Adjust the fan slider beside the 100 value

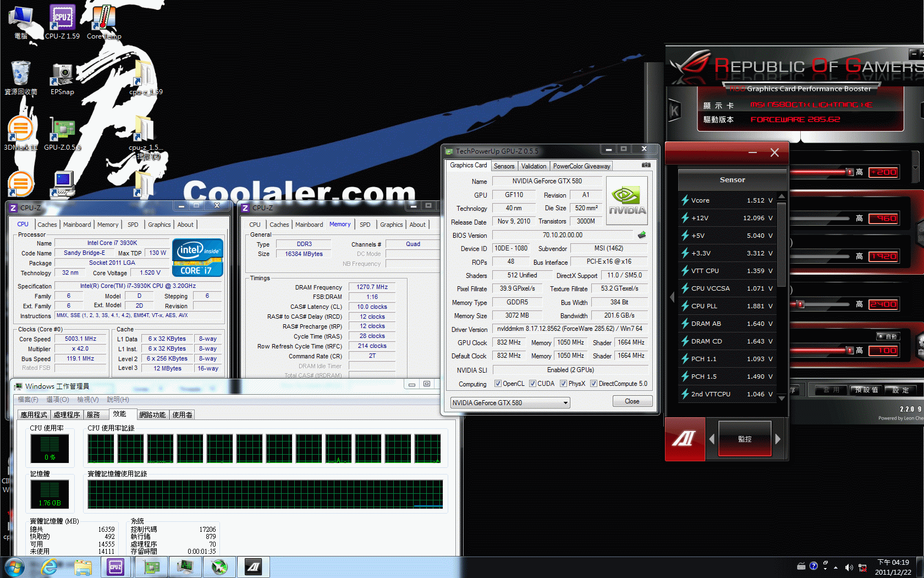point(850,350)
